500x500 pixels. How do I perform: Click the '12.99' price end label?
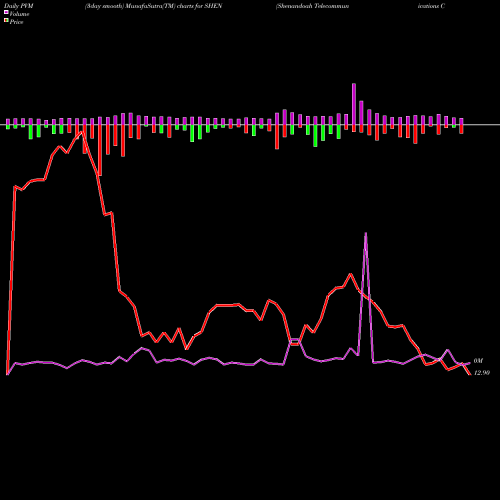(482, 373)
